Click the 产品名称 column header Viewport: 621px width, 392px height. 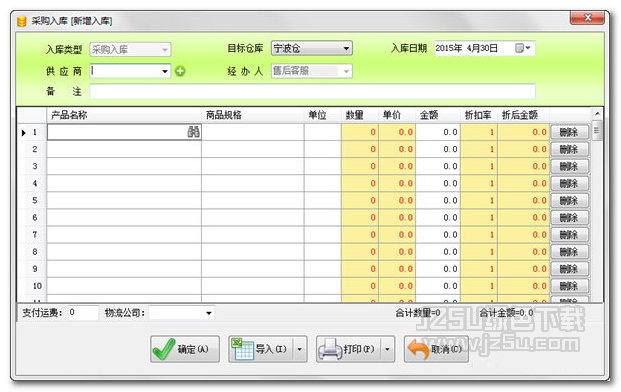(124, 115)
